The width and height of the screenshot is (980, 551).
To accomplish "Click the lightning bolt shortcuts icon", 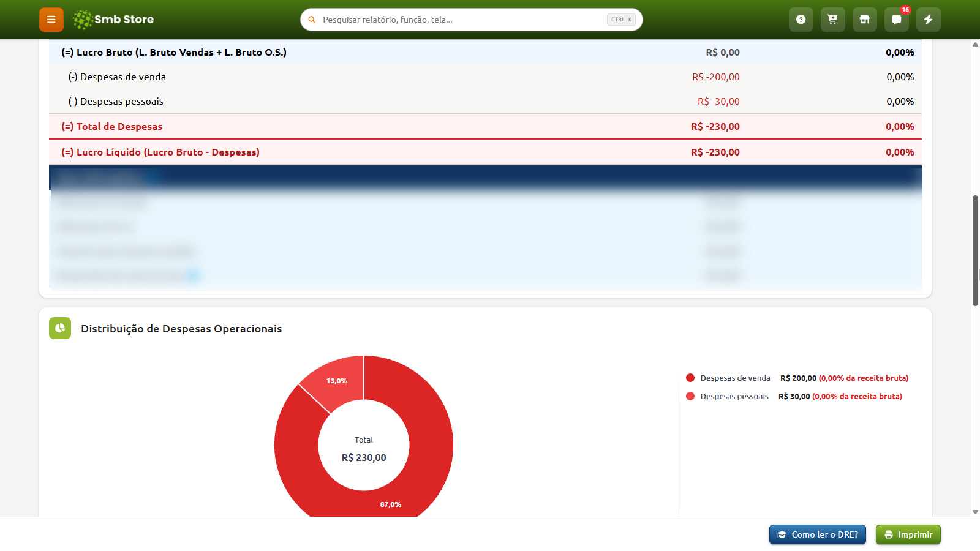I will [x=929, y=20].
